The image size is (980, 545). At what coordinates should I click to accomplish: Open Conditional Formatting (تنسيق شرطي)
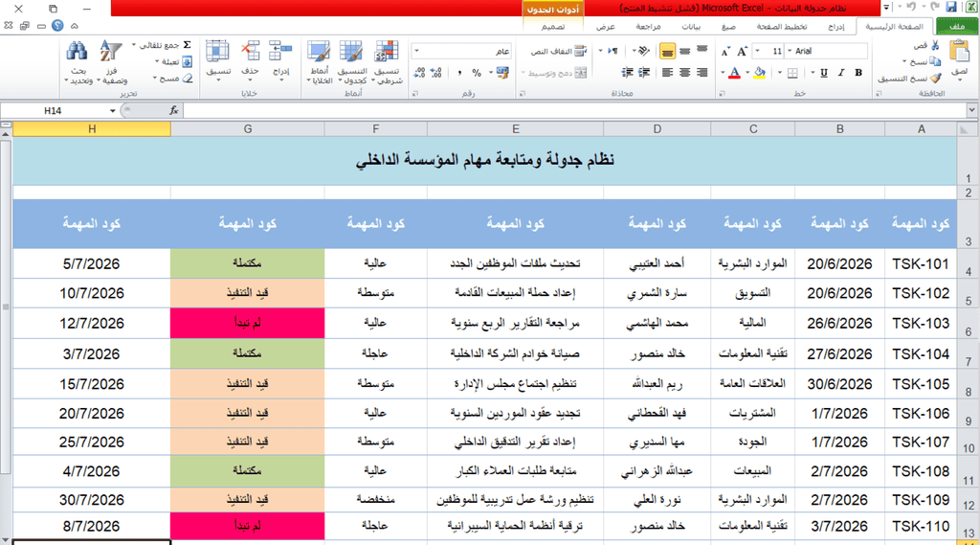coord(387,61)
